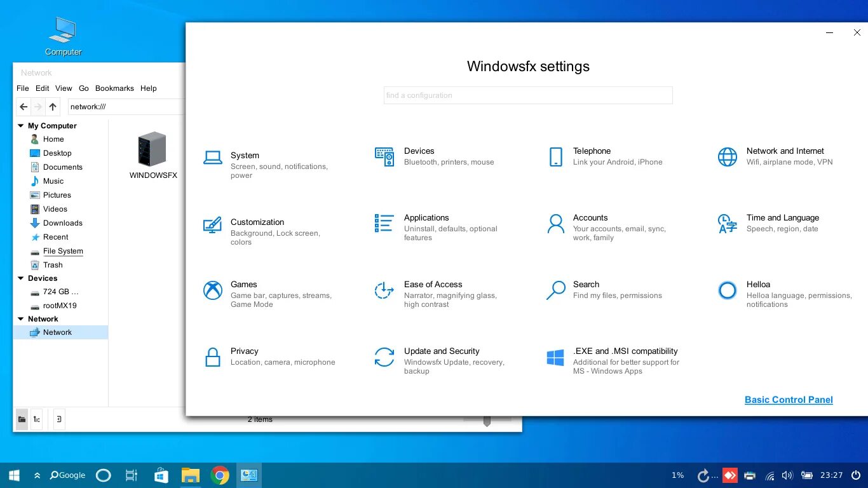Open the volume control in the system tray
The image size is (868, 488).
[x=787, y=475]
